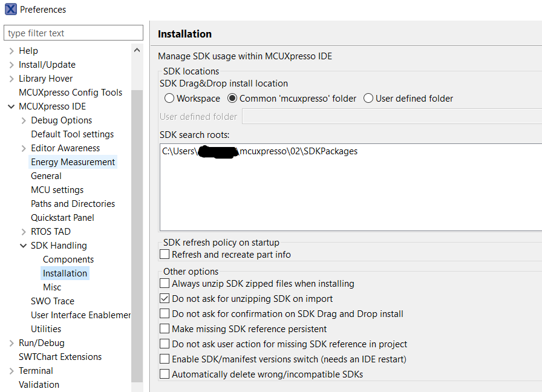Enable 'Make missing SDK reference persistent'

click(x=164, y=329)
